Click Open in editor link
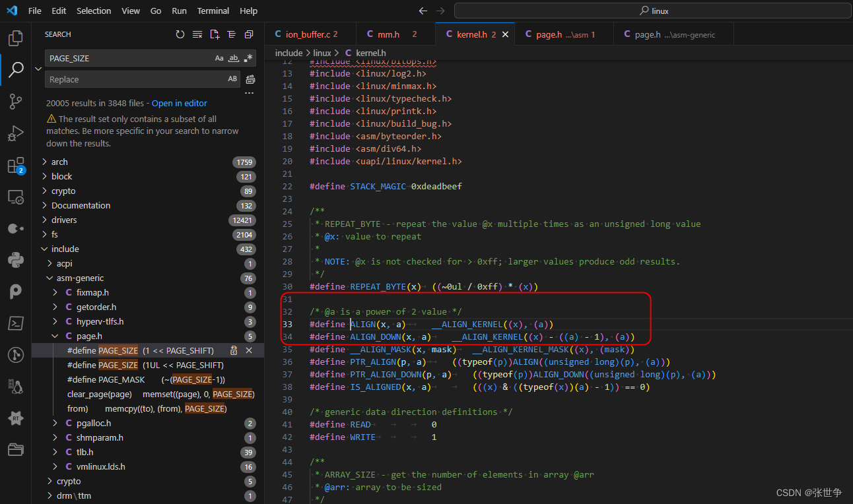The image size is (853, 504). point(179,104)
